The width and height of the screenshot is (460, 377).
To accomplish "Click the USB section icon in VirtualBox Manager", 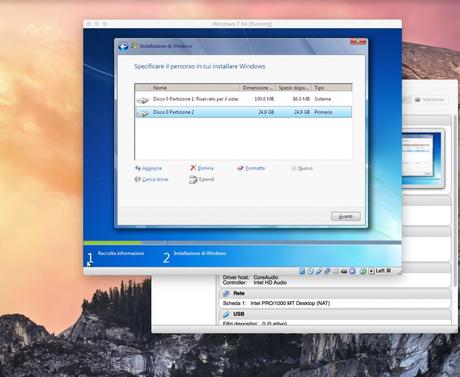I will coord(226,314).
